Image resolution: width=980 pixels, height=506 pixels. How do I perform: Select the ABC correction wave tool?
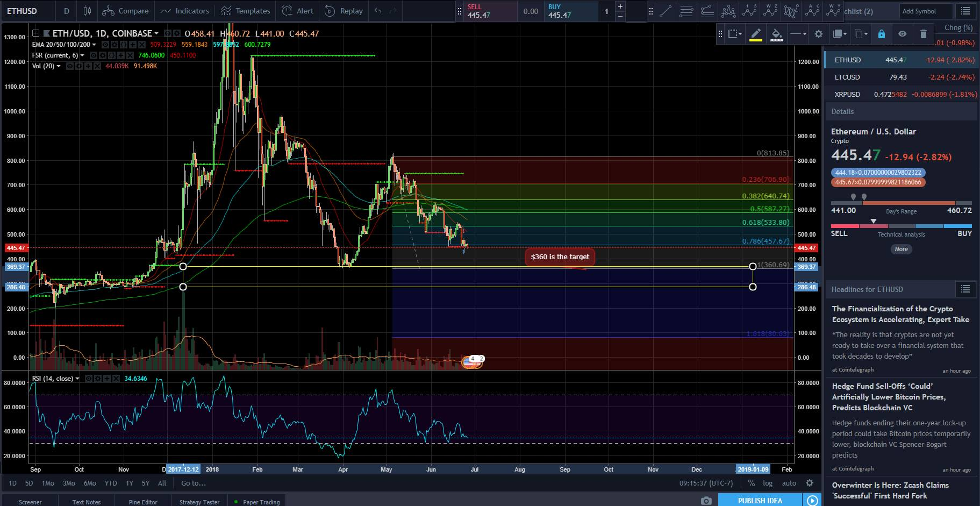tap(812, 11)
